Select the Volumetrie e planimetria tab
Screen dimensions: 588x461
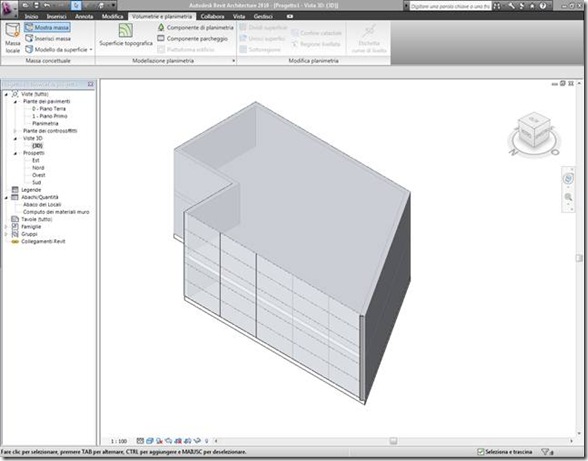point(162,17)
